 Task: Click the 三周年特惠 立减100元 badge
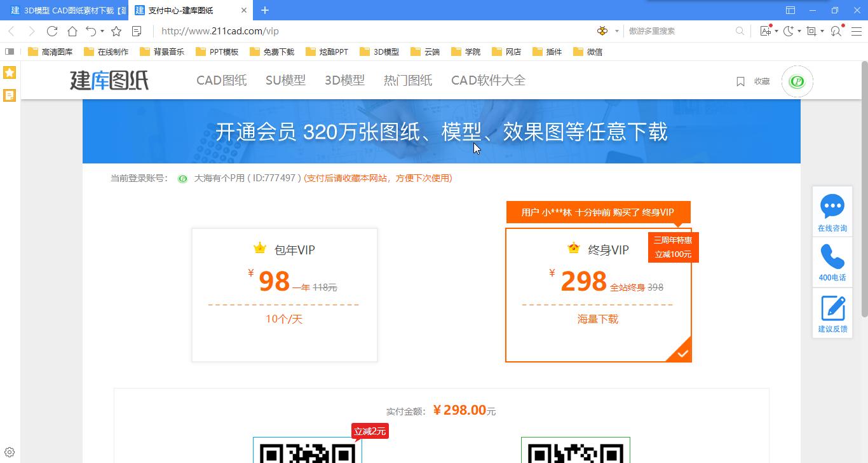(x=673, y=247)
